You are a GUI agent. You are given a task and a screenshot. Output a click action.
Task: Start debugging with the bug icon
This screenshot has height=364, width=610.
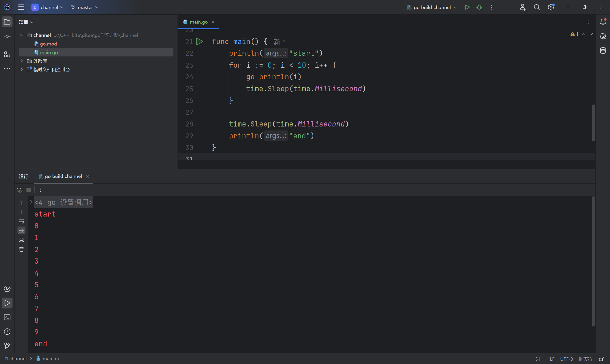(x=479, y=7)
